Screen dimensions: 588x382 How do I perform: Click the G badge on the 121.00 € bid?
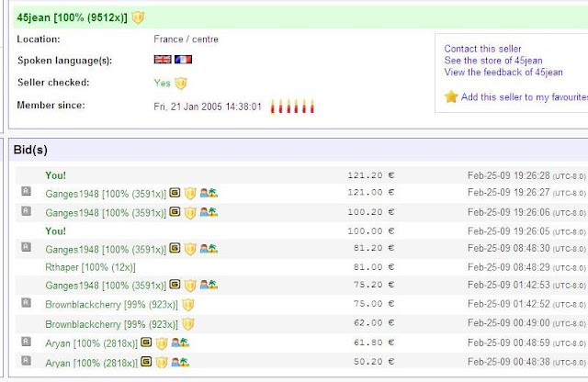175,193
